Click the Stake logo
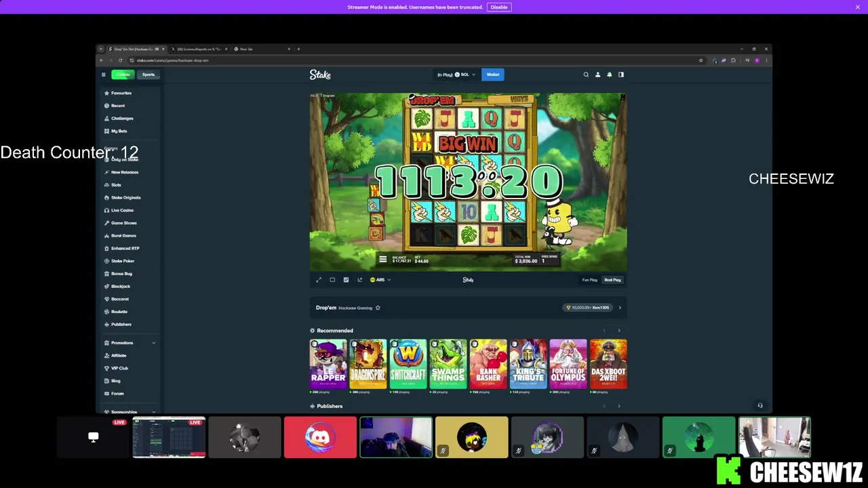868x488 pixels. pyautogui.click(x=320, y=75)
